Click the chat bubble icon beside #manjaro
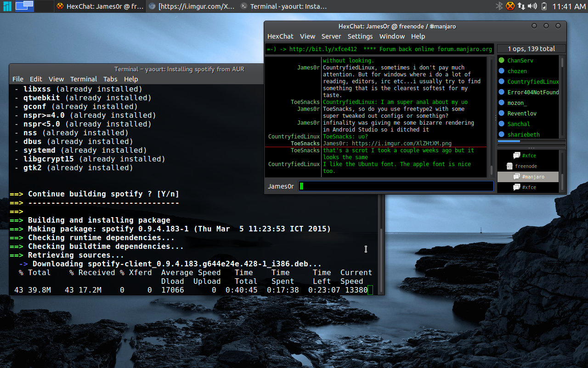Viewport: 588px width, 368px height. pyautogui.click(x=516, y=177)
